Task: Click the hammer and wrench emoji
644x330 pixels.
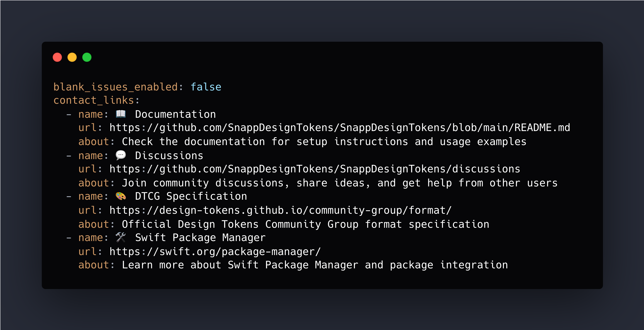Action: pyautogui.click(x=121, y=237)
